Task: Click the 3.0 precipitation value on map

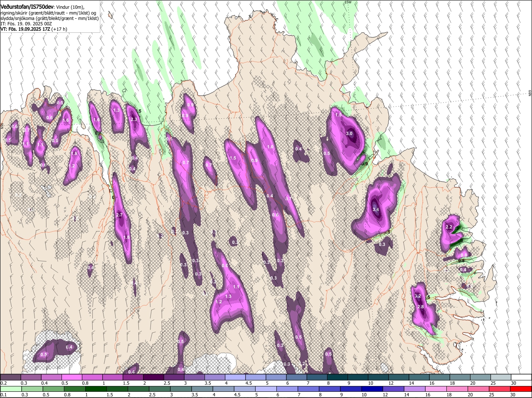Action: (349, 133)
